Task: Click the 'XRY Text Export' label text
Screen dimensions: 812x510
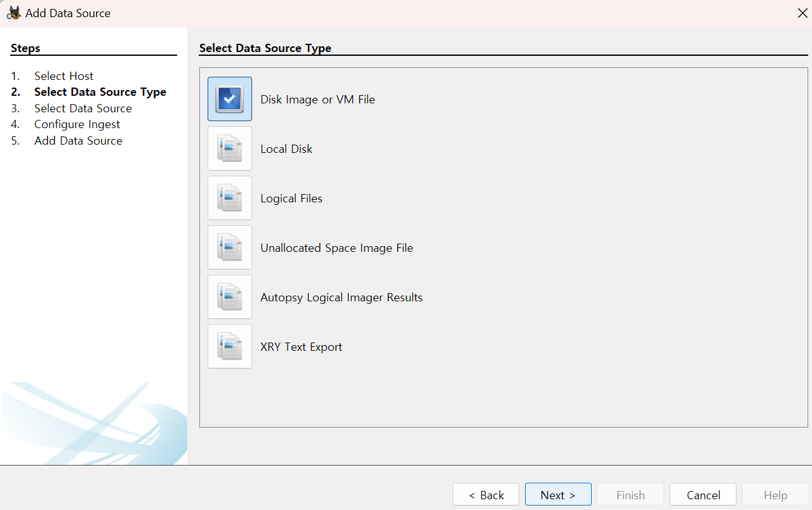Action: [301, 347]
